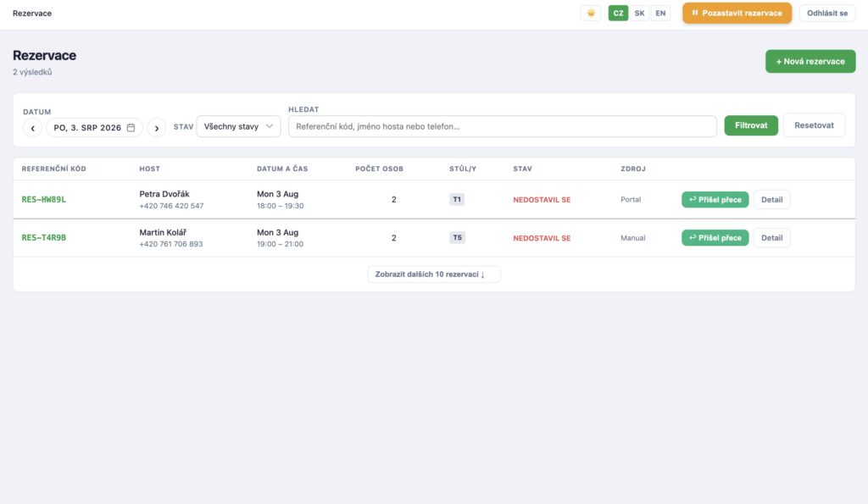The height and width of the screenshot is (504, 868).
Task: Click Pozastavit rezervace button
Action: [737, 13]
